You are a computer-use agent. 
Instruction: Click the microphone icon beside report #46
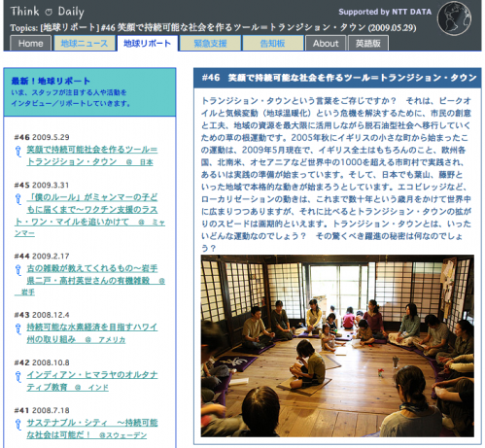pyautogui.click(x=18, y=151)
